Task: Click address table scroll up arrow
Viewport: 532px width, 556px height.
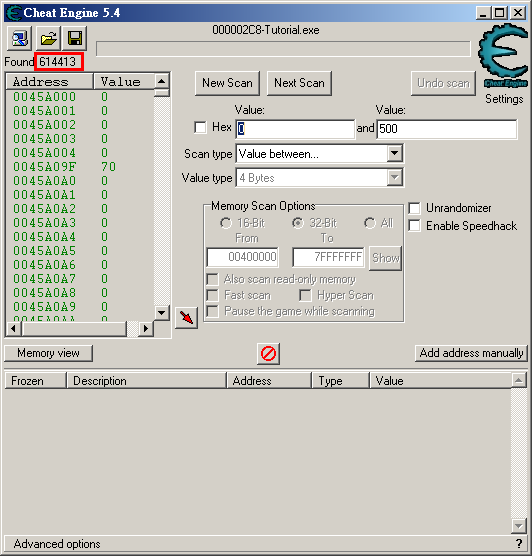Action: (x=519, y=380)
